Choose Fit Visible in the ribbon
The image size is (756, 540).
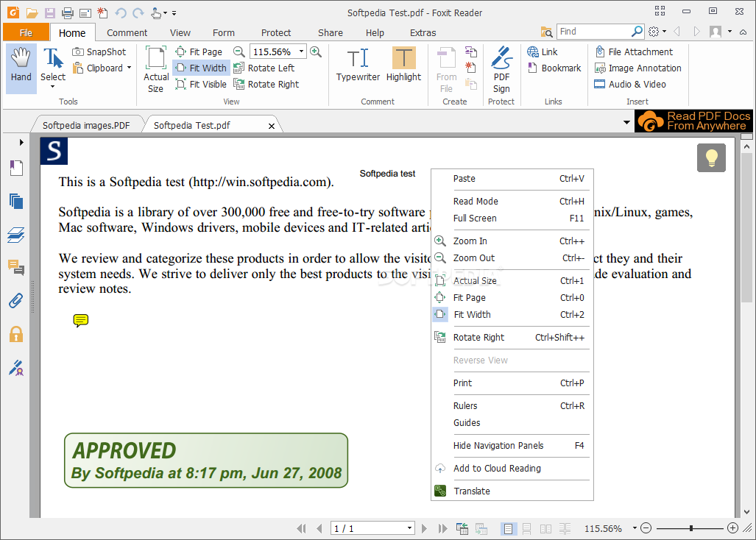(x=201, y=85)
